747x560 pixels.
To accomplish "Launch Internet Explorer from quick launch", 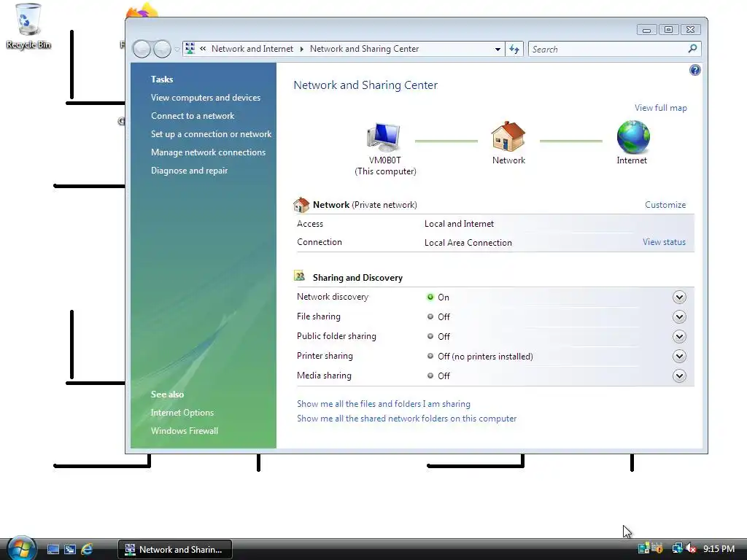I will coord(87,550).
